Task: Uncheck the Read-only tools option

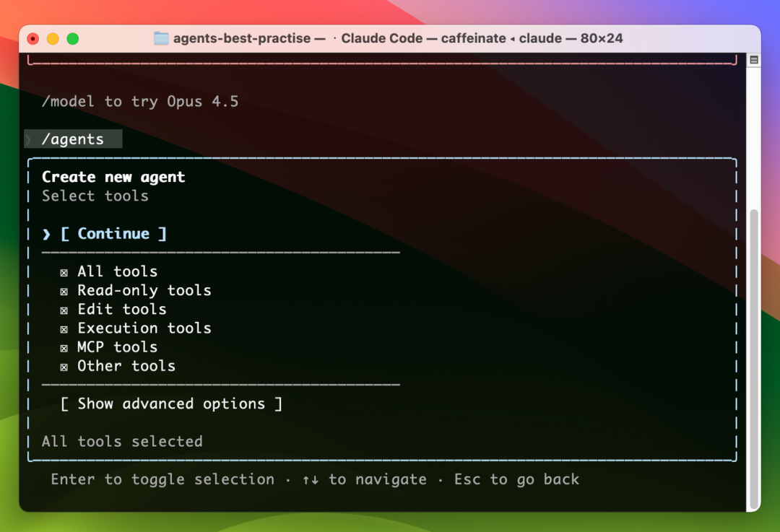Action: click(x=64, y=291)
